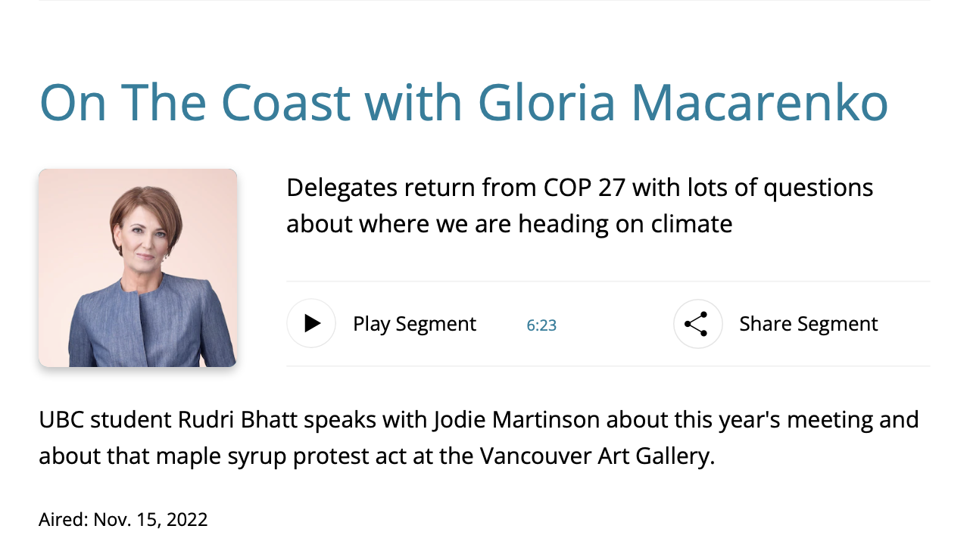
Task: Open the COP 27 delegates segment headline
Action: (x=579, y=206)
